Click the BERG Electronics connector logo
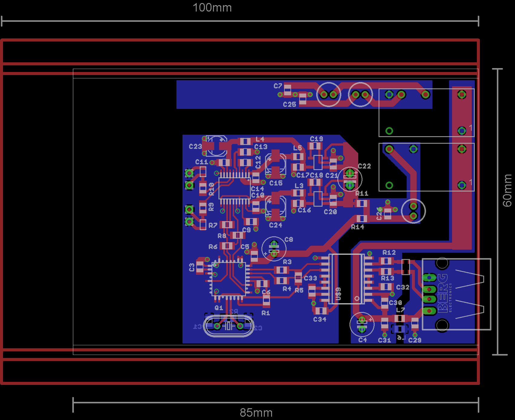The height and width of the screenshot is (420, 515). pos(444,293)
